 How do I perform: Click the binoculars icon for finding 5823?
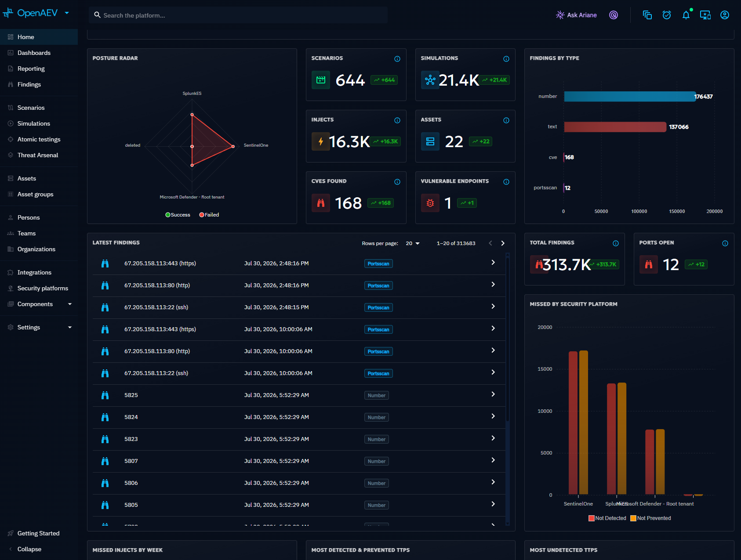(x=105, y=439)
